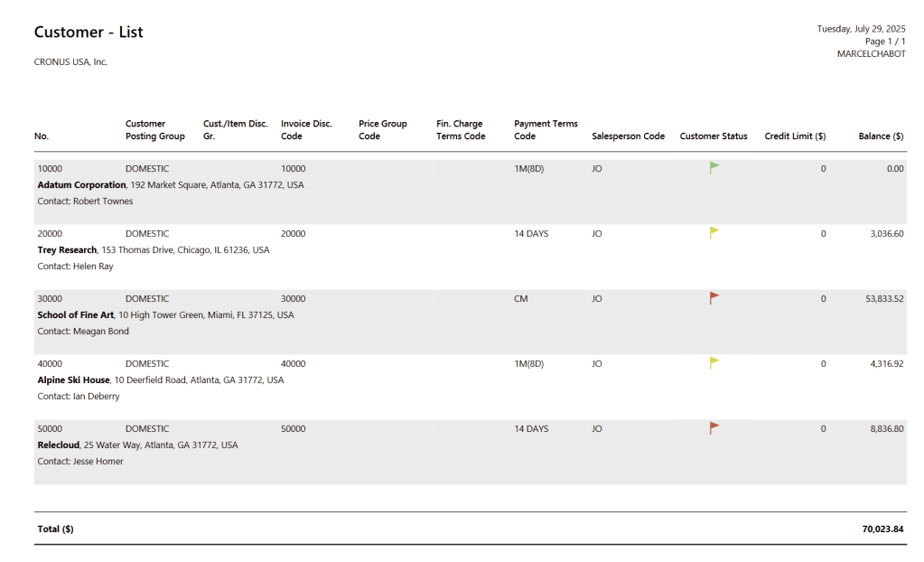Click the yellow flag in Trey Research row
The image size is (924, 562).
[714, 233]
